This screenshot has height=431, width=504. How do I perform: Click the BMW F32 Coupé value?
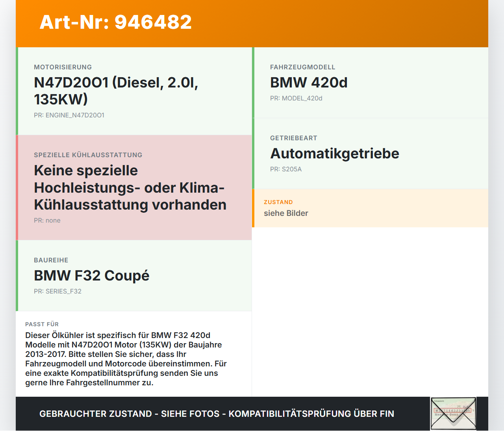pyautogui.click(x=92, y=276)
